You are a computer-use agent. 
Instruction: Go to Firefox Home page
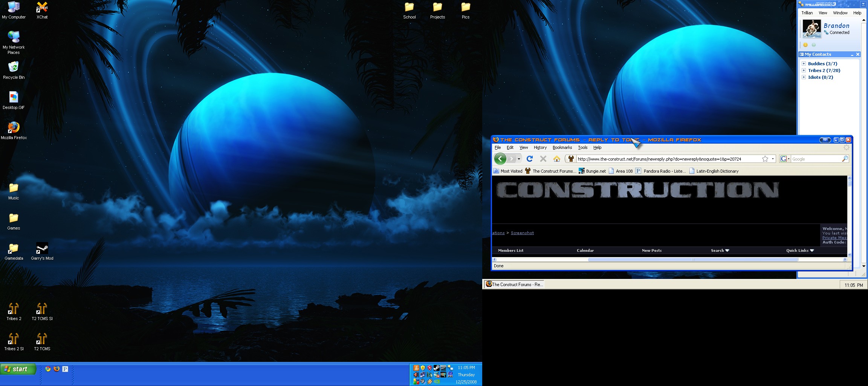(556, 159)
